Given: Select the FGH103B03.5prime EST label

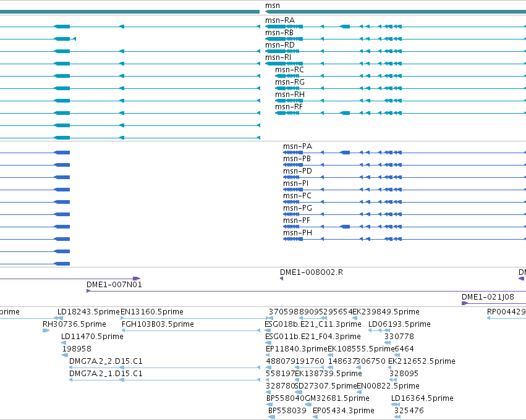Looking at the screenshot, I should pyautogui.click(x=158, y=324).
